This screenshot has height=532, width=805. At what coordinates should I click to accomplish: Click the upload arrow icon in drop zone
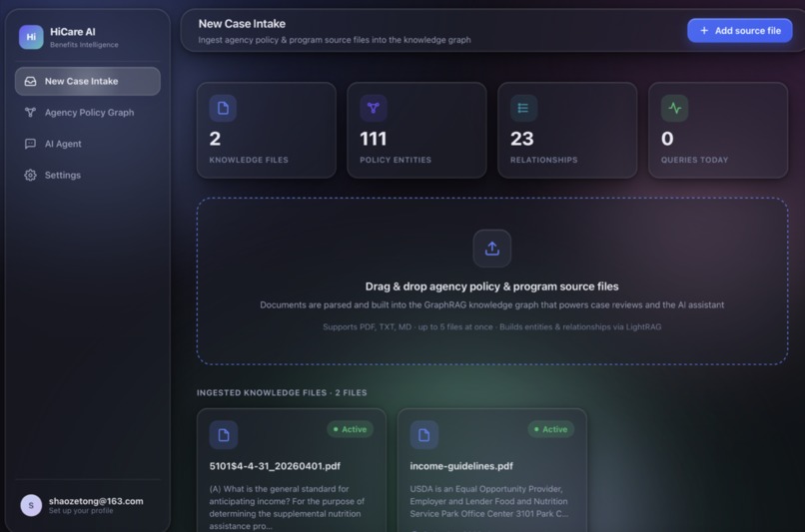tap(491, 249)
